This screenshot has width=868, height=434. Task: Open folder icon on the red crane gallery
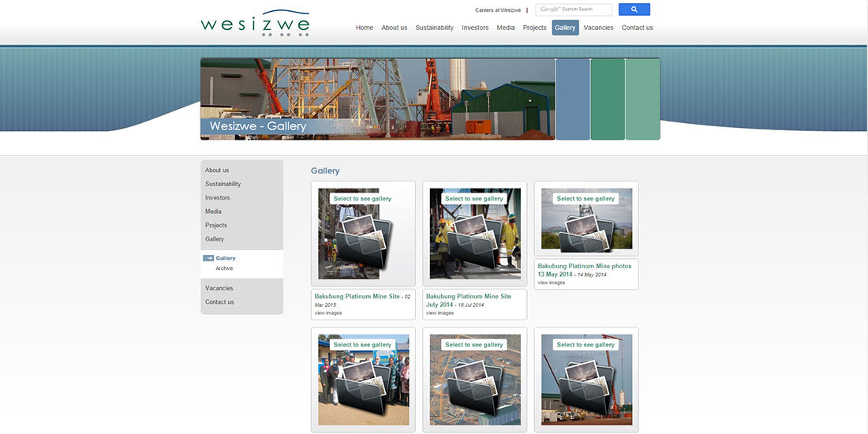[x=587, y=387]
